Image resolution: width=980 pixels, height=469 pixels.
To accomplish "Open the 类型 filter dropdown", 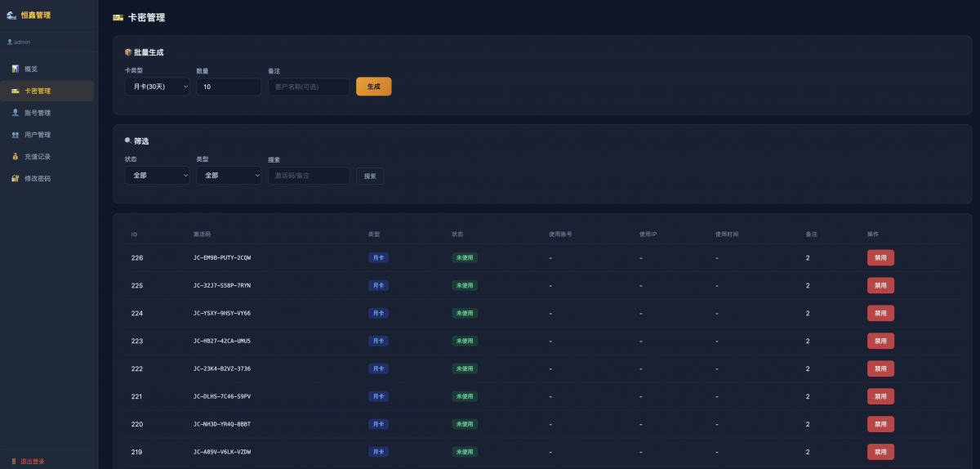I will [229, 176].
